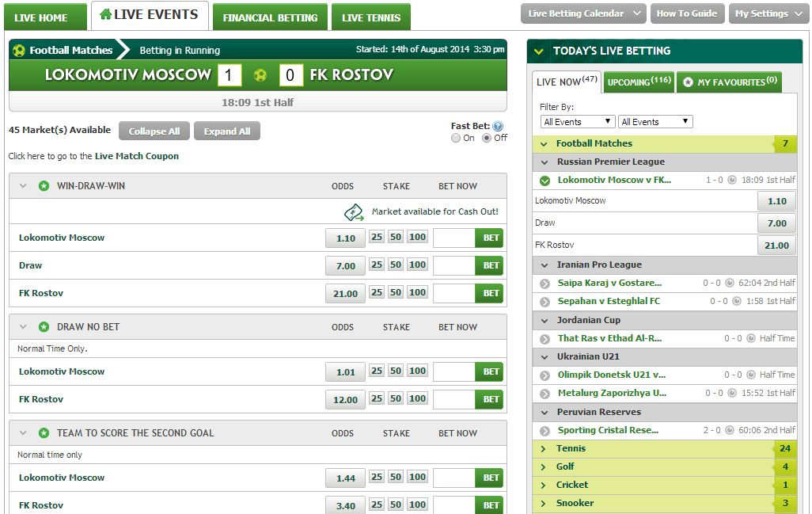Image resolution: width=812 pixels, height=514 pixels.
Task: Click clock icon on Lokomotiv Moscow live row
Action: coord(732,180)
